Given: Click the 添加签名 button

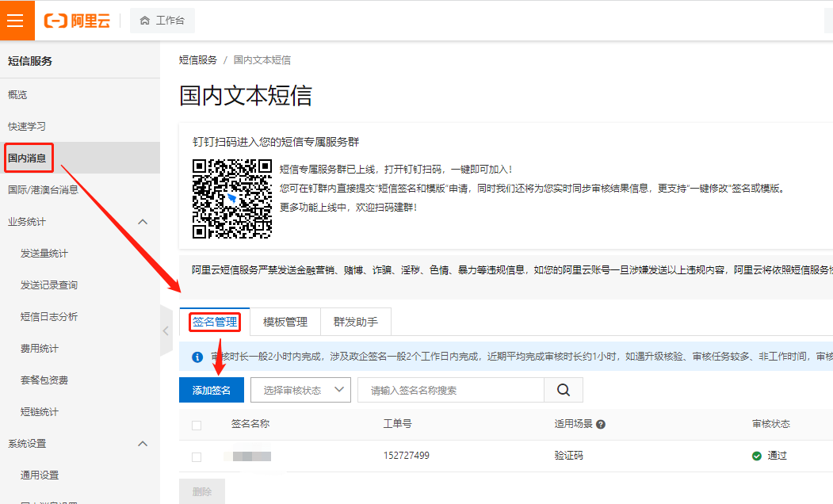Looking at the screenshot, I should (x=211, y=390).
